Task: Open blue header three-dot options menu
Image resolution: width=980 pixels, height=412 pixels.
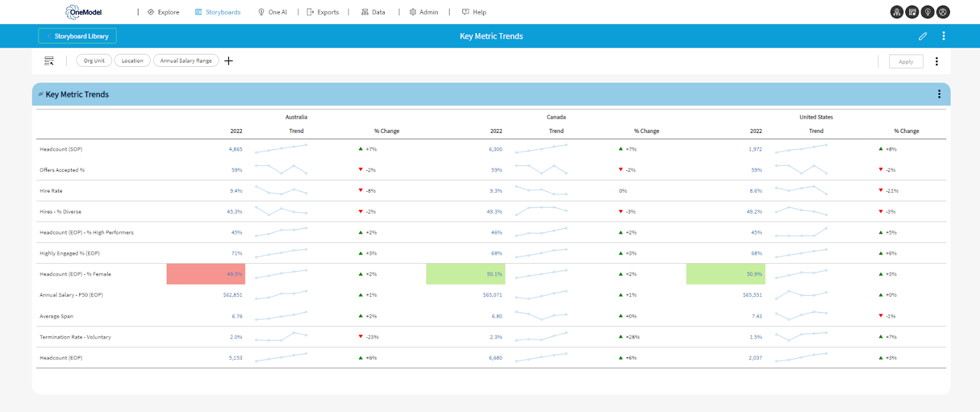Action: (943, 36)
